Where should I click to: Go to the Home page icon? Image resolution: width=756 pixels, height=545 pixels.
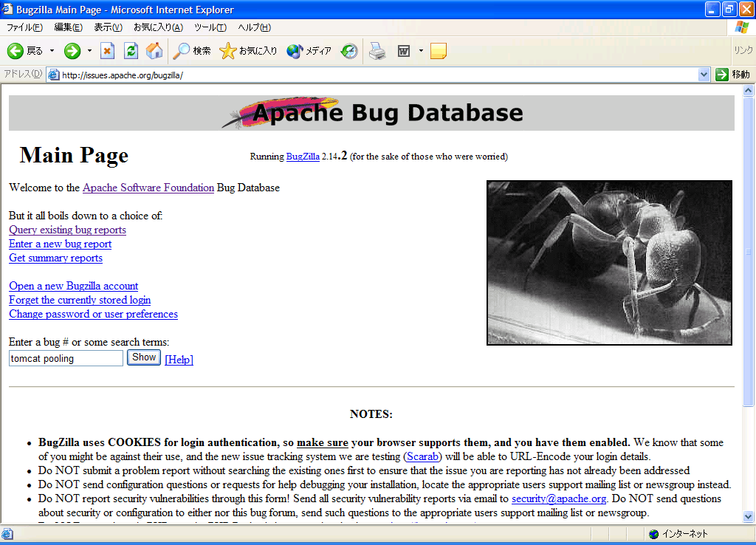(154, 51)
